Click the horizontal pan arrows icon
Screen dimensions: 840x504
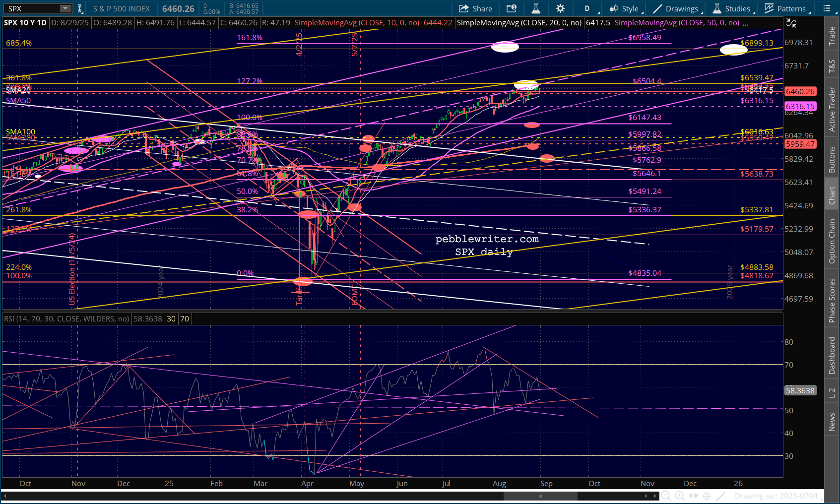[694, 496]
